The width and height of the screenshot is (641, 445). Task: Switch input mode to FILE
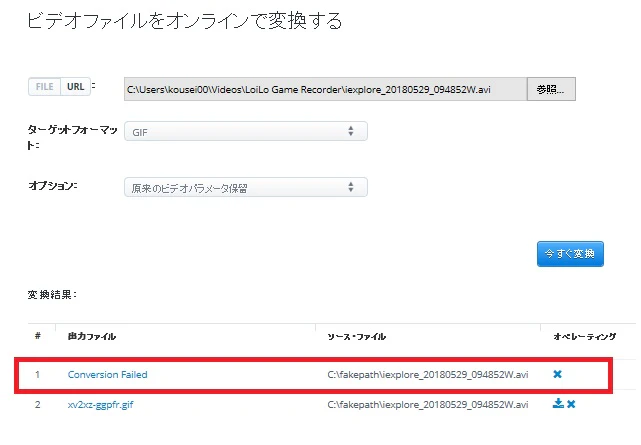tap(45, 87)
